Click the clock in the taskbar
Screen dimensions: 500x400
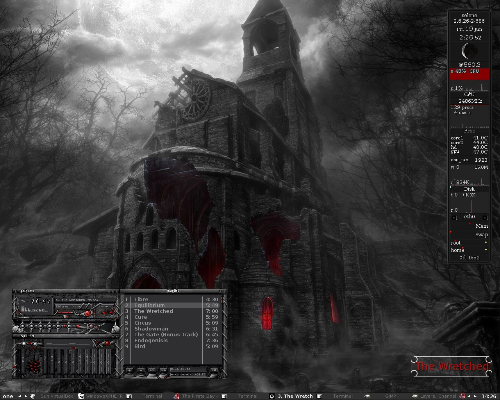[489, 397]
